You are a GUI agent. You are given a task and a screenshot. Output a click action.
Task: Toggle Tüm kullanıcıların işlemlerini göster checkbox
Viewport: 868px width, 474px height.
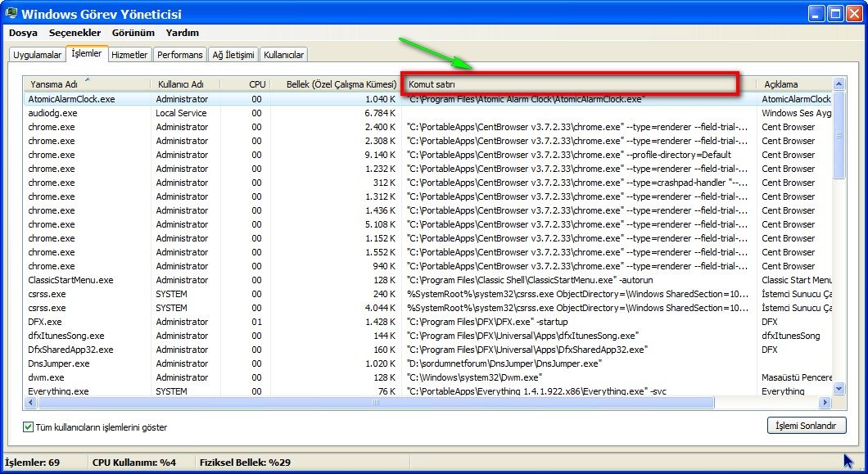(x=28, y=427)
